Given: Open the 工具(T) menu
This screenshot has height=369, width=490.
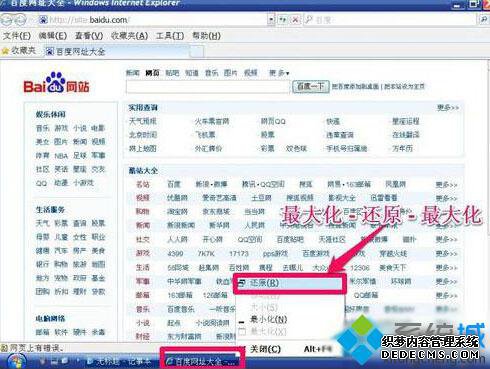Looking at the screenshot, I should pyautogui.click(x=170, y=36).
